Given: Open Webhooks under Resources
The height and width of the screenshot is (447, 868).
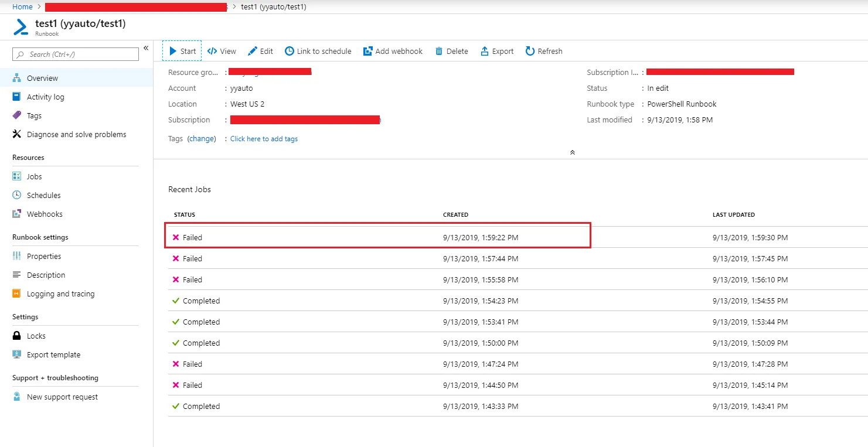Looking at the screenshot, I should click(x=76, y=214).
